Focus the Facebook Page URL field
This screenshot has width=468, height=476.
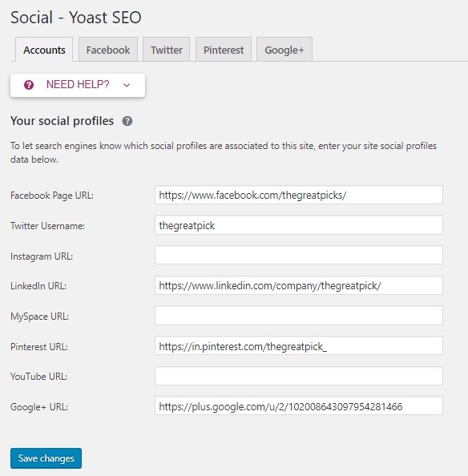299,195
